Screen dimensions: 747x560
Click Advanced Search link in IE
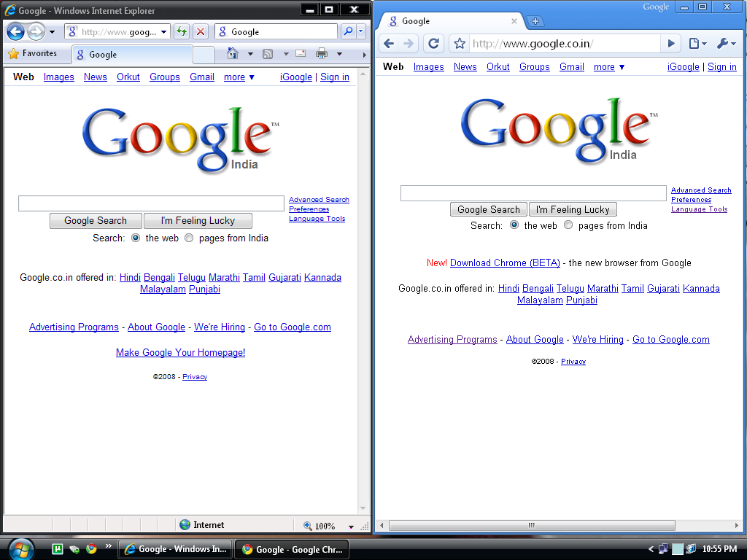pyautogui.click(x=320, y=200)
